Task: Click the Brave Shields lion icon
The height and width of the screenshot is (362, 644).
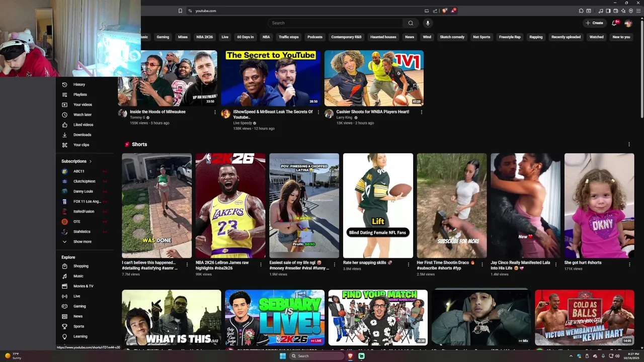Action: click(444, 11)
